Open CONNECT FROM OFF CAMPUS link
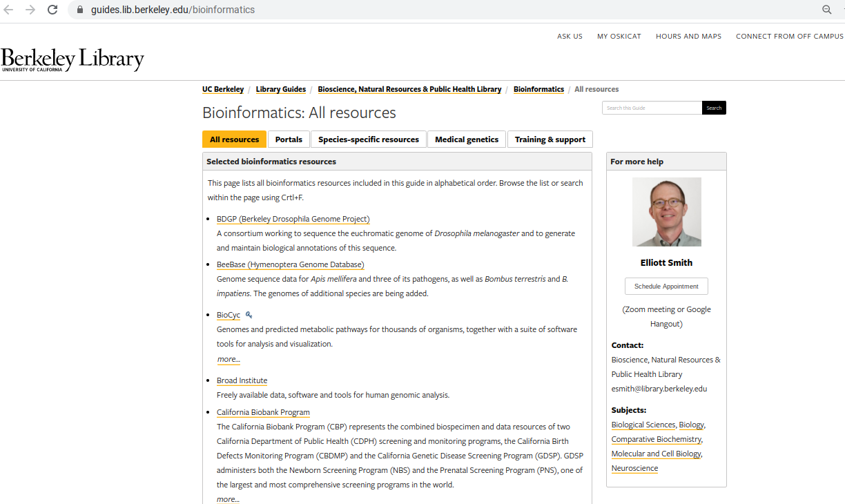 [x=790, y=37]
